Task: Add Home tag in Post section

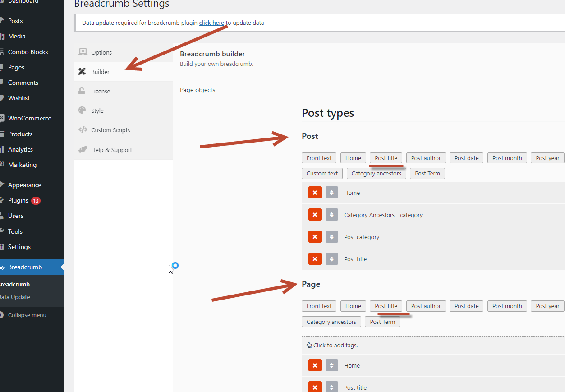Action: click(x=353, y=158)
